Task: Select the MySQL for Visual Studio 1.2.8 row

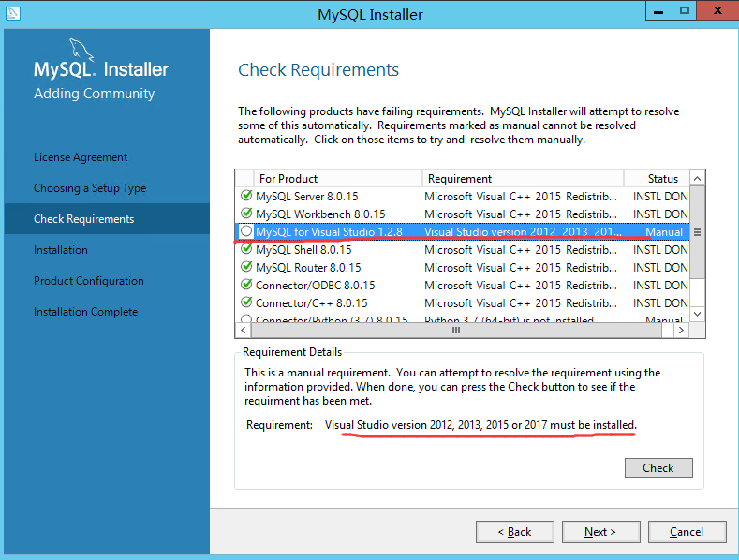Action: [x=463, y=232]
